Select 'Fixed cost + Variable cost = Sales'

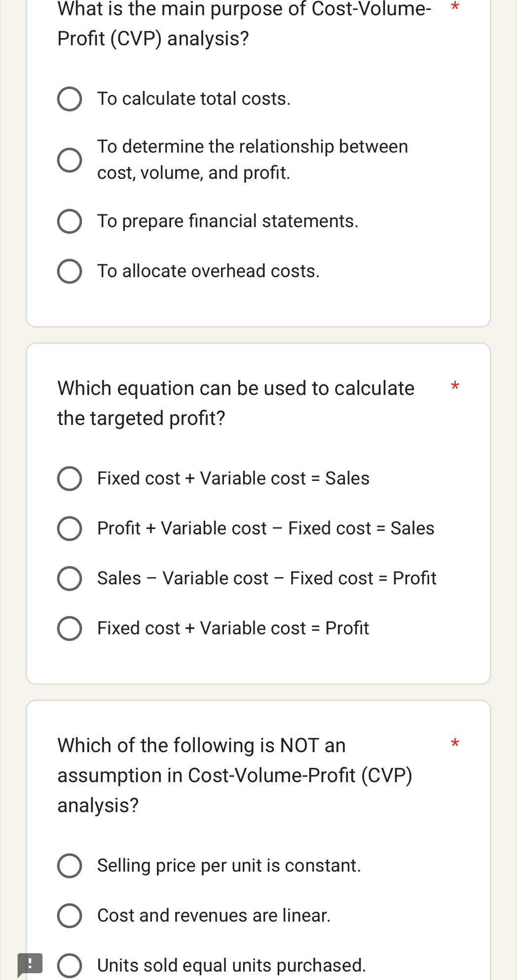point(70,479)
